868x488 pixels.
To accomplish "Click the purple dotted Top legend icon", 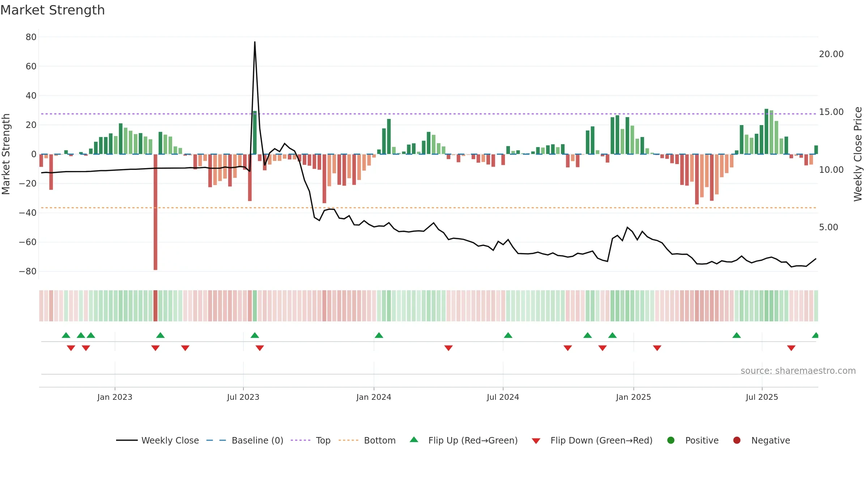I will click(301, 440).
